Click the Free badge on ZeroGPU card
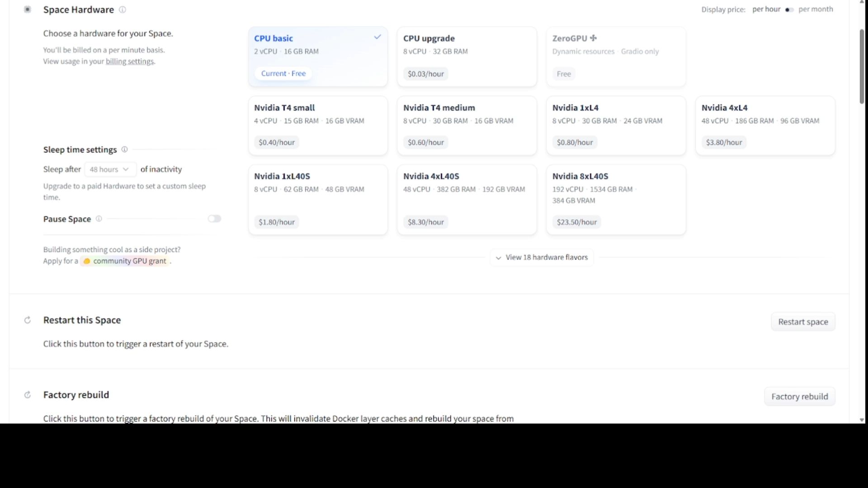 [563, 74]
